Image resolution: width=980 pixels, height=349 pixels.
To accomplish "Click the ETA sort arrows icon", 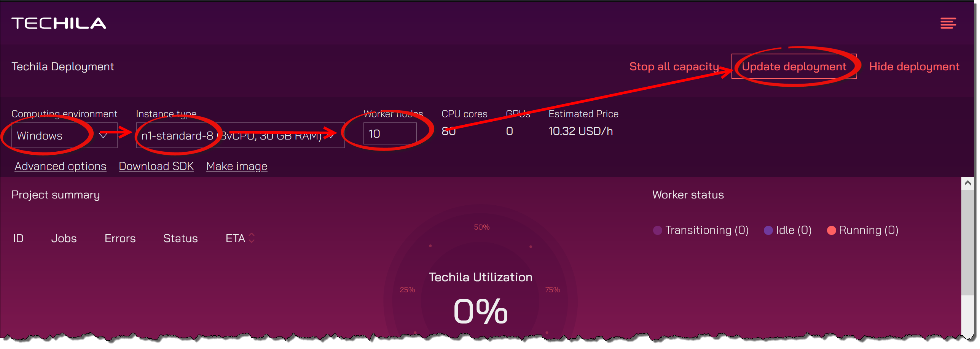I will (252, 238).
